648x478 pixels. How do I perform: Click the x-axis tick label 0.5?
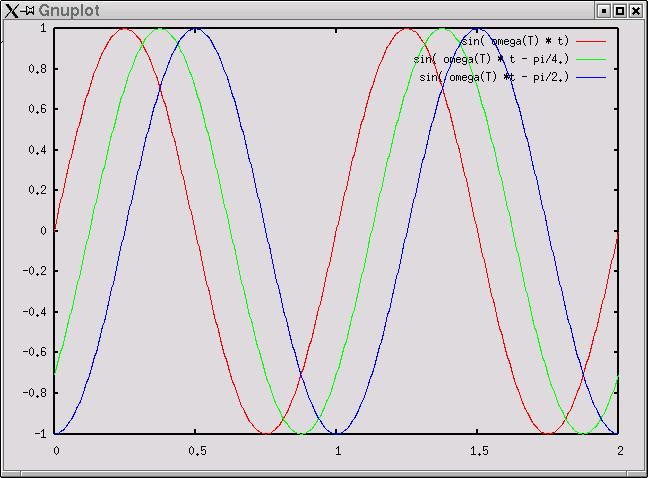click(x=197, y=451)
